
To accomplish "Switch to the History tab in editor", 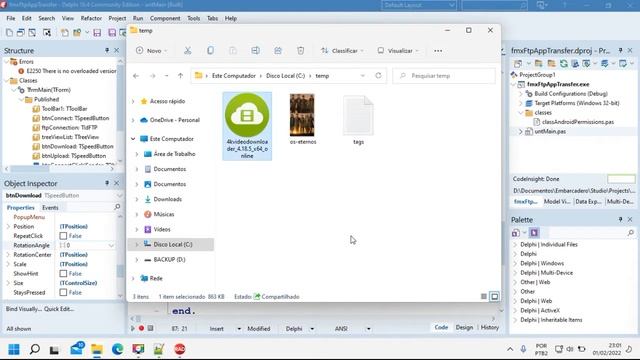I will pos(490,327).
